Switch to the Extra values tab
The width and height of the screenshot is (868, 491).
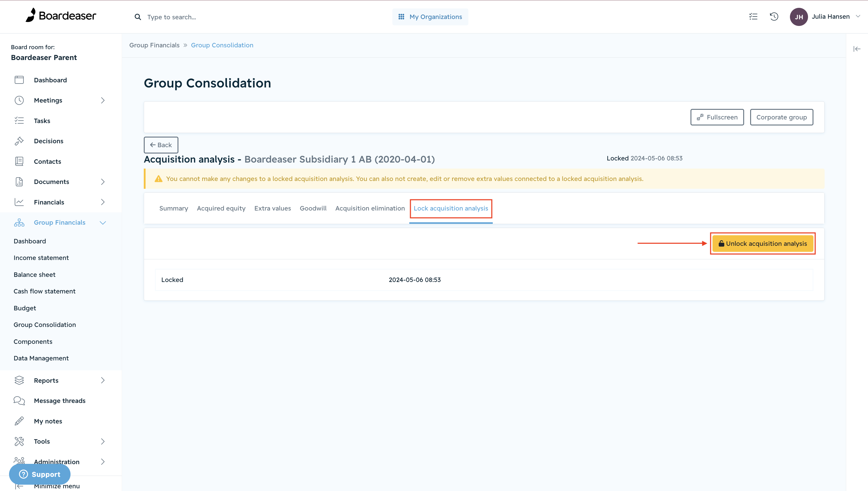pos(272,208)
